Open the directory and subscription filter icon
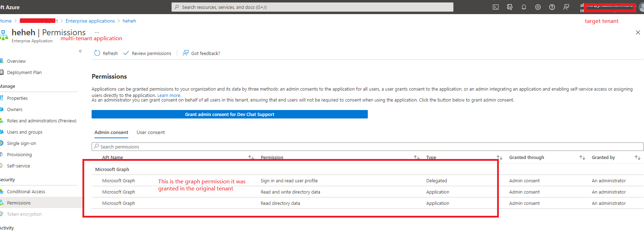The width and height of the screenshot is (644, 232). click(x=510, y=7)
